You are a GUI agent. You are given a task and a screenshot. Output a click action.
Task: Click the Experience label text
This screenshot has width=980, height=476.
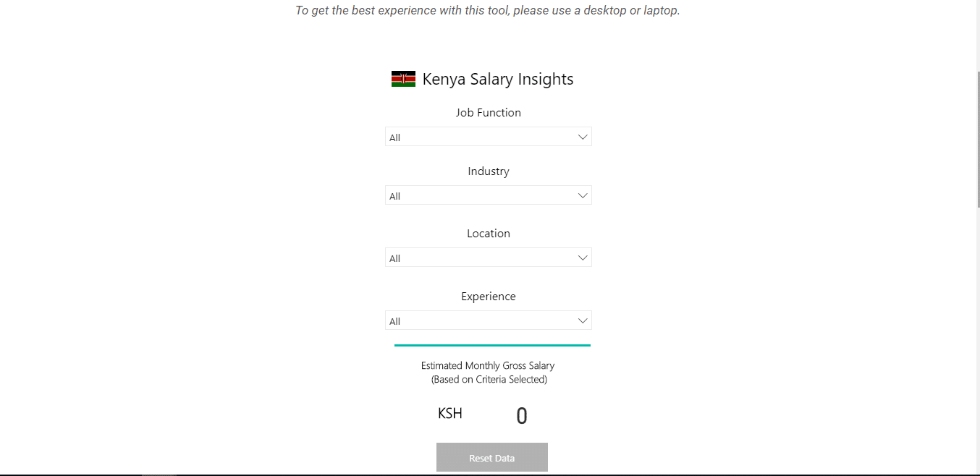[x=489, y=297]
